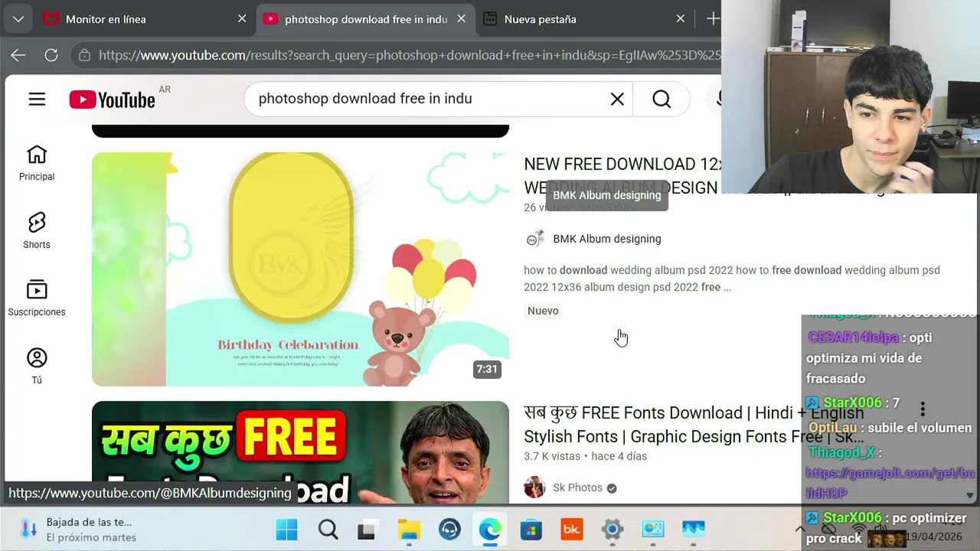The width and height of the screenshot is (980, 551).
Task: Open Shorts in the sidebar
Action: click(37, 230)
